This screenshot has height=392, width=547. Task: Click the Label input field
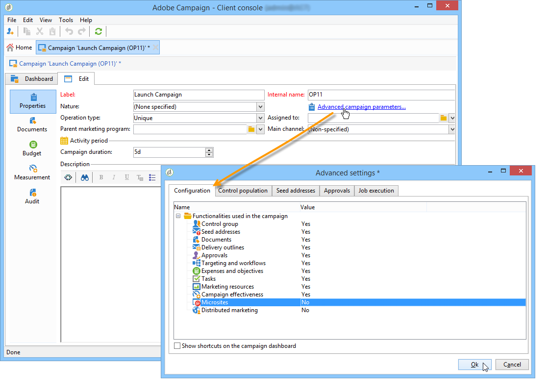click(199, 95)
